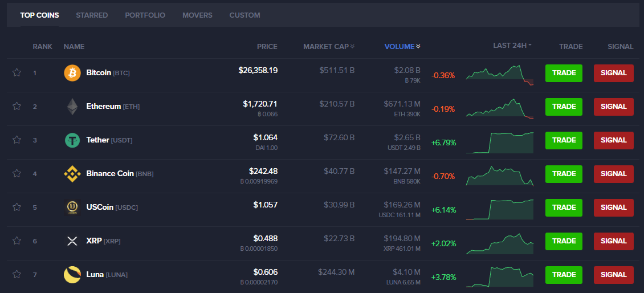Open the Tether [USDT] name link
The height and width of the screenshot is (293, 644).
109,140
